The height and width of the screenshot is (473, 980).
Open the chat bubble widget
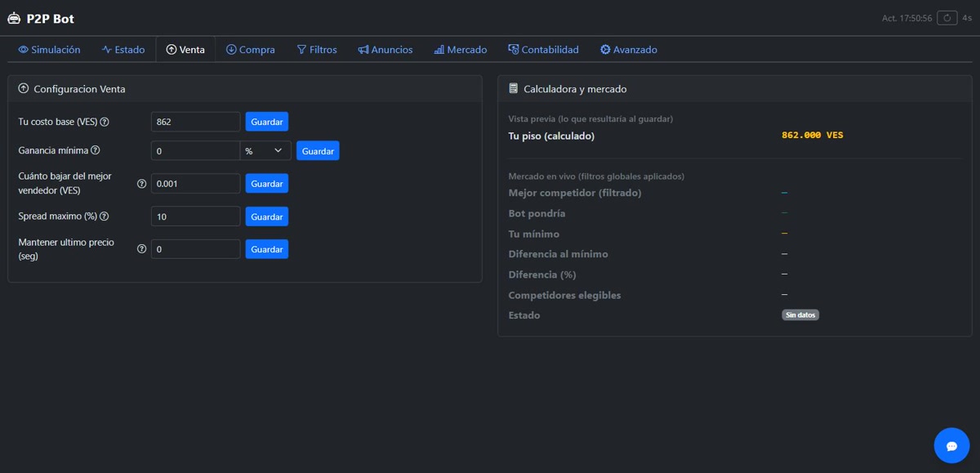[951, 445]
